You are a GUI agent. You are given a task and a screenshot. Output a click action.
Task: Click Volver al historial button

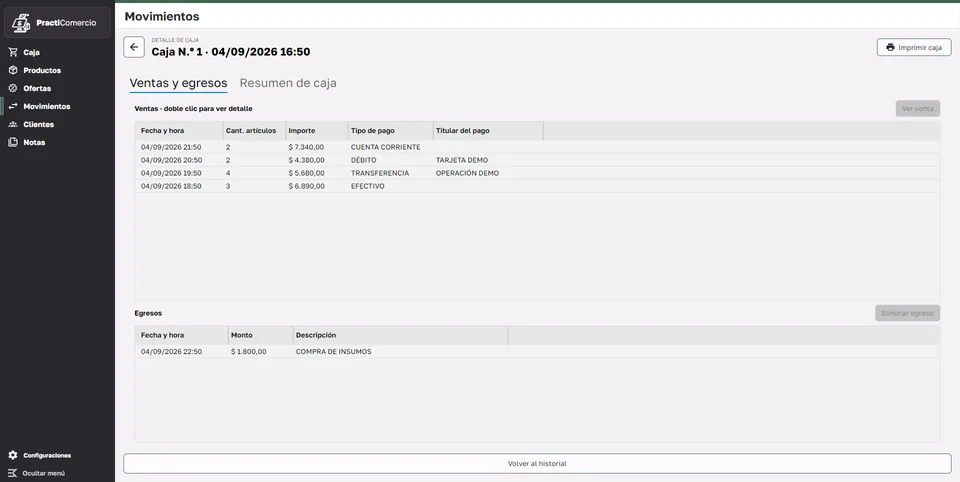click(537, 464)
